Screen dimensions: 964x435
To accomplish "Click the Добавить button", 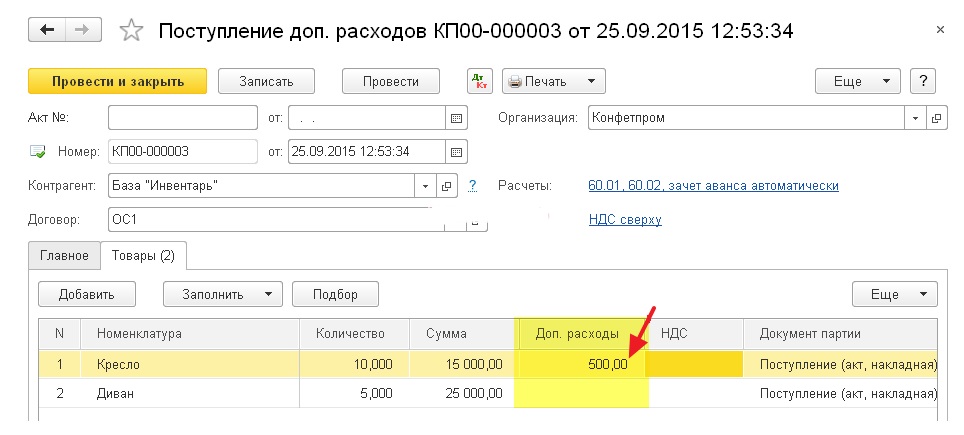I will [87, 294].
